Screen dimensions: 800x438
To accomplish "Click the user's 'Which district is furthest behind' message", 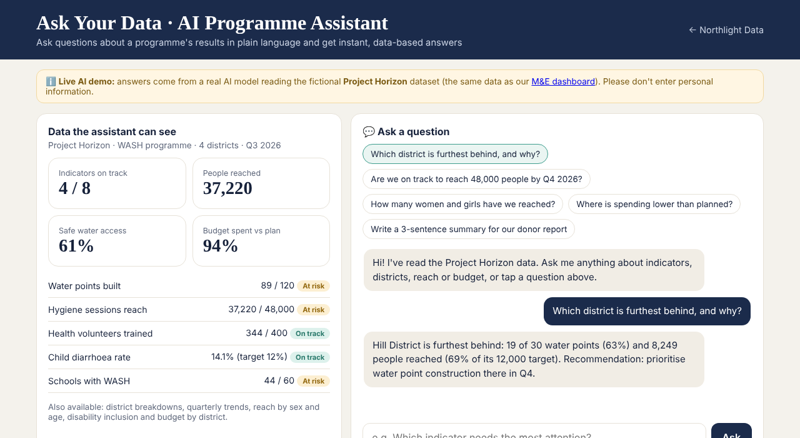I will click(x=647, y=311).
